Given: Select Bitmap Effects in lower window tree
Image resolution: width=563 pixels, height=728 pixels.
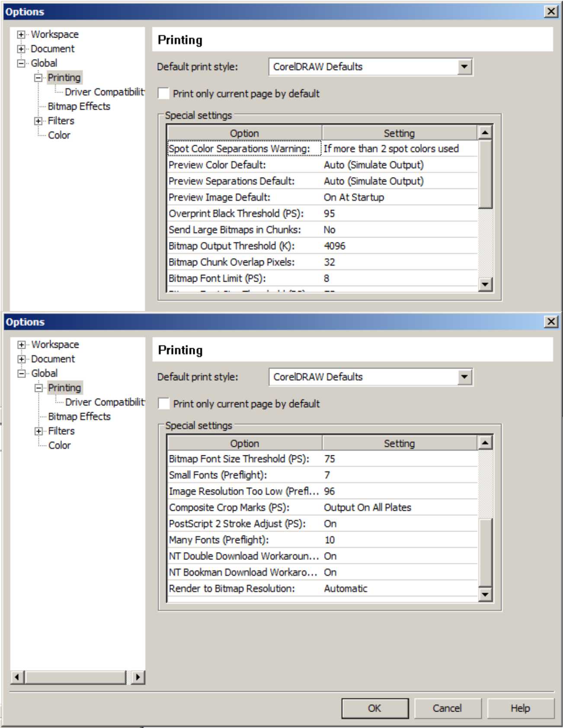Looking at the screenshot, I should coord(80,416).
